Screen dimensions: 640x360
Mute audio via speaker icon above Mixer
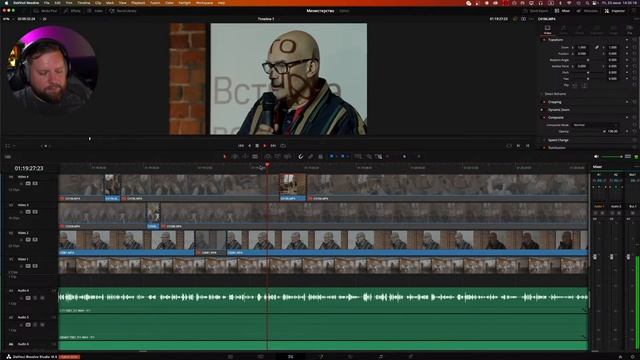[596, 157]
